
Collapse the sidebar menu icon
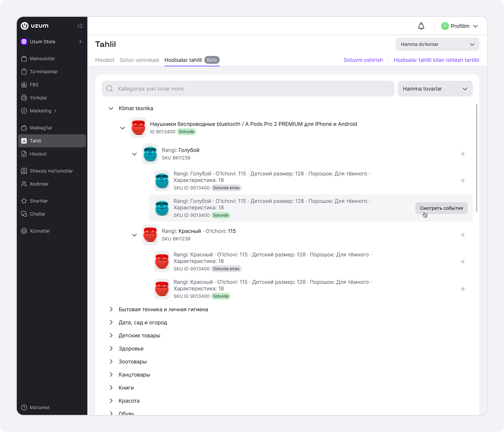80,26
